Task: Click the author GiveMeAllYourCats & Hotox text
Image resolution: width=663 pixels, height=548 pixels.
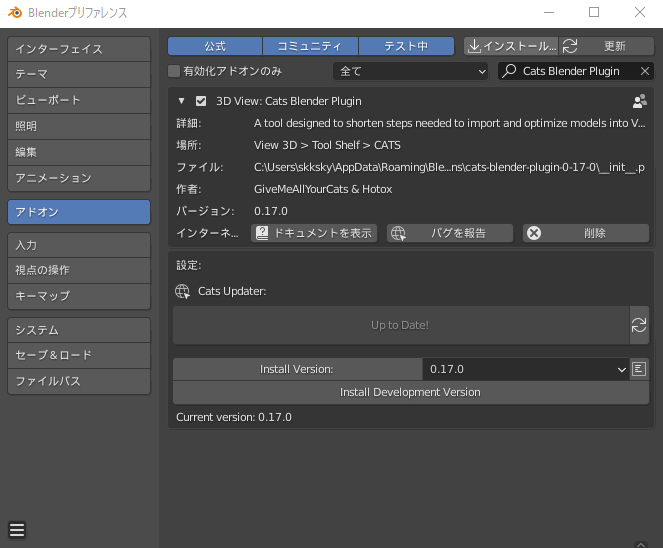Action: click(x=323, y=189)
